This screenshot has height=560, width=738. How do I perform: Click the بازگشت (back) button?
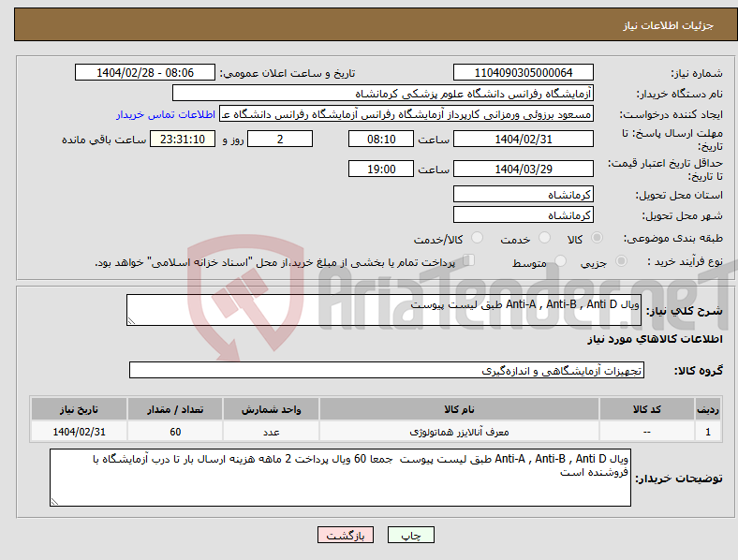[x=346, y=535]
